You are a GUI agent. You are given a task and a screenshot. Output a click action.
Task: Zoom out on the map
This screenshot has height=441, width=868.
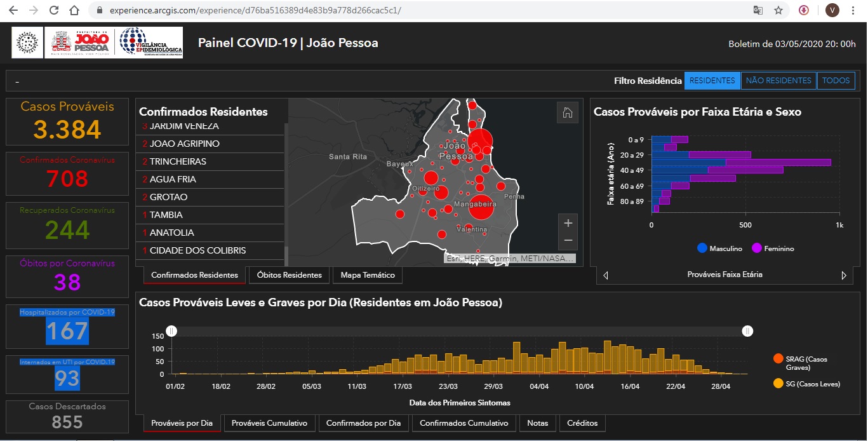[x=568, y=241]
